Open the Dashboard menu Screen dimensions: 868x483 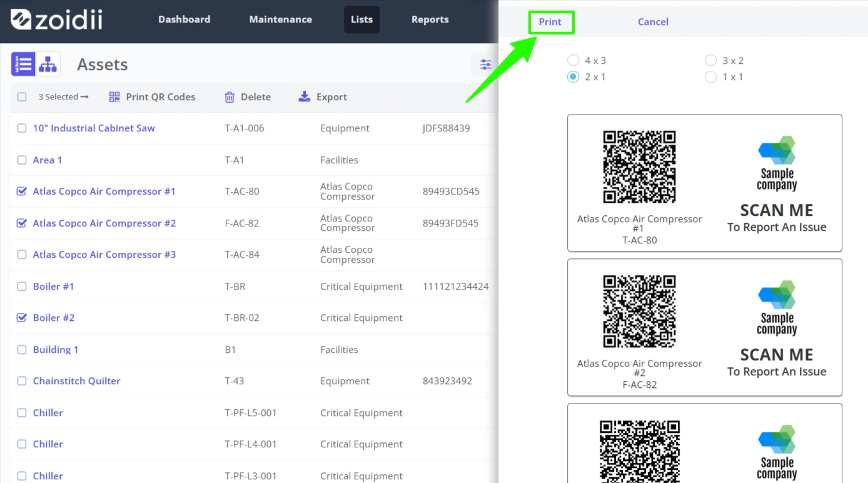[184, 19]
